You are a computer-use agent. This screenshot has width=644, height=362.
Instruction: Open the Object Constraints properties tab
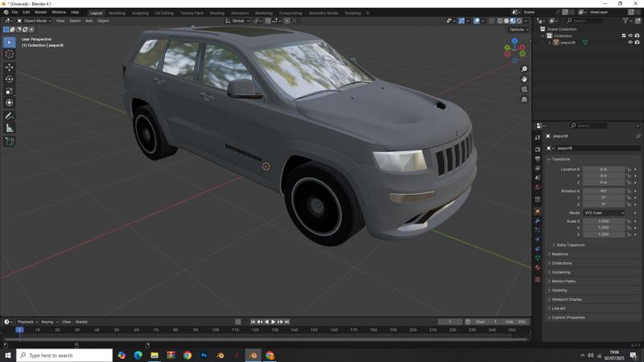click(x=538, y=249)
